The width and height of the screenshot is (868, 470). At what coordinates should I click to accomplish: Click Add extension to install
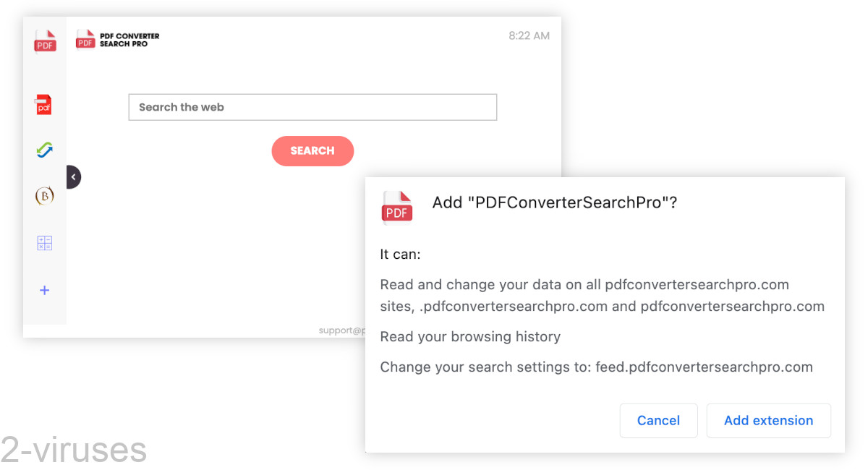coord(768,420)
